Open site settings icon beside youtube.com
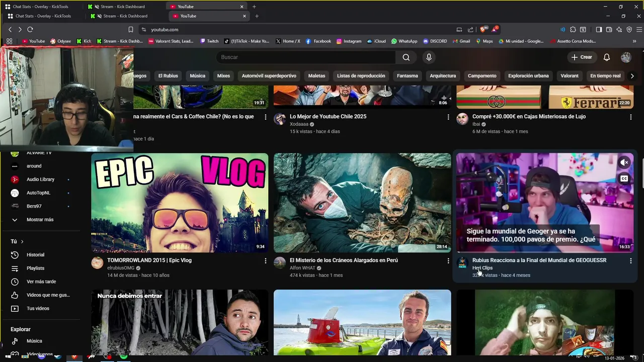Image resolution: width=644 pixels, height=362 pixels. pyautogui.click(x=144, y=30)
